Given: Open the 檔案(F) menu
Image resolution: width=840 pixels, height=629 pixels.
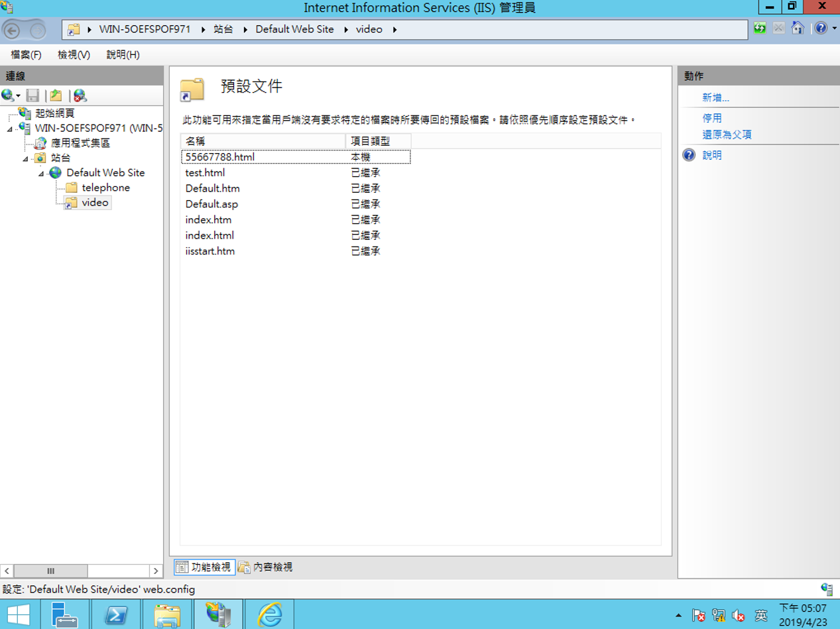Looking at the screenshot, I should (26, 54).
